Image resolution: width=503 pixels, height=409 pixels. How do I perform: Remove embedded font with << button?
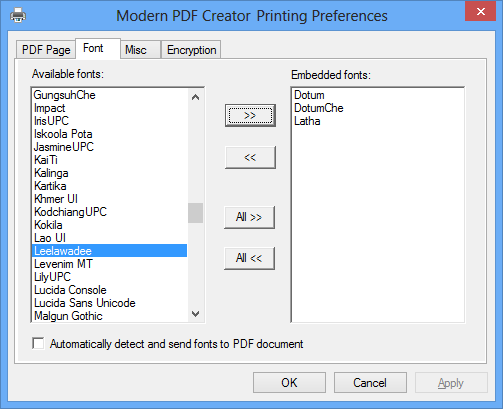[250, 157]
